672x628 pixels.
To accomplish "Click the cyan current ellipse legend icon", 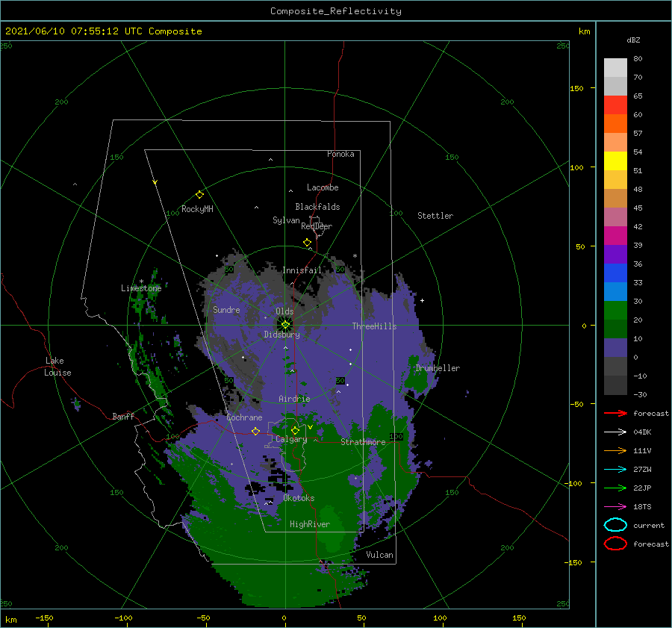I will pos(615,525).
